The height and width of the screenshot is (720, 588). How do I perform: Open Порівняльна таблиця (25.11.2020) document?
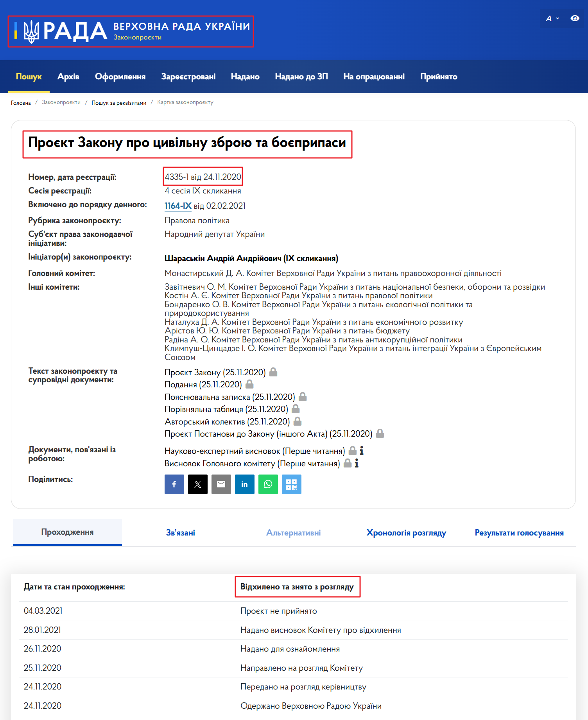(x=226, y=409)
